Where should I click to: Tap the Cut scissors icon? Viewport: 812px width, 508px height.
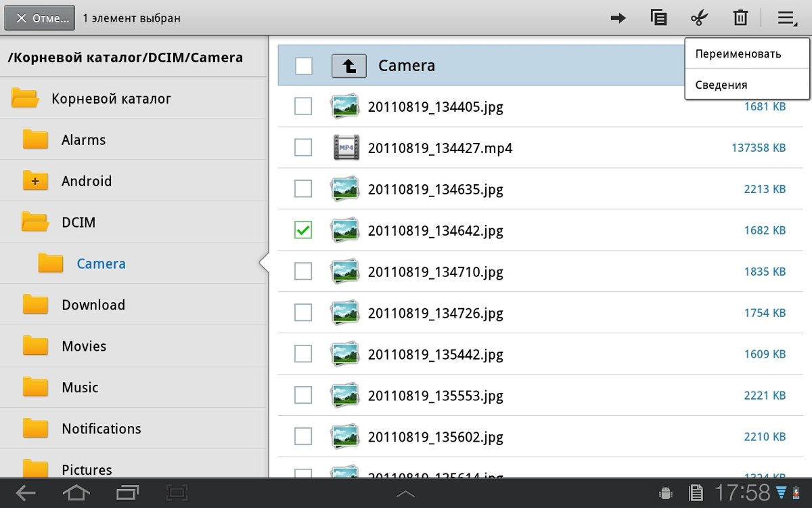tap(699, 18)
